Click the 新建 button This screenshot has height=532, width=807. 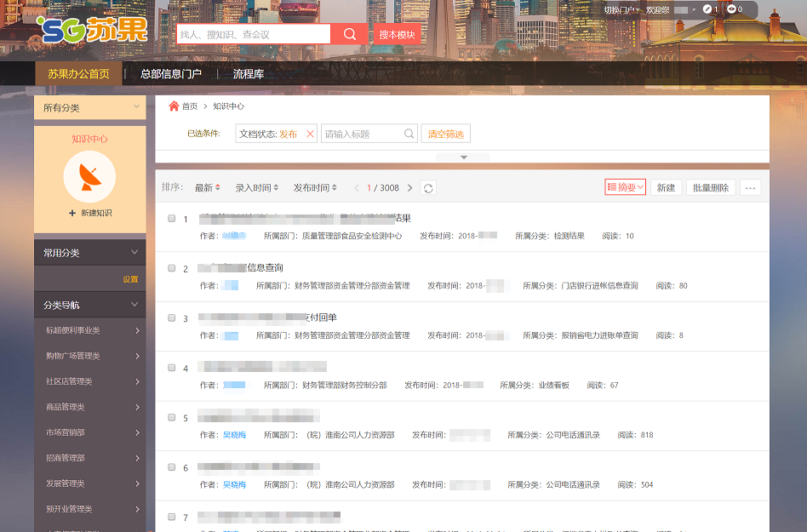coord(666,187)
